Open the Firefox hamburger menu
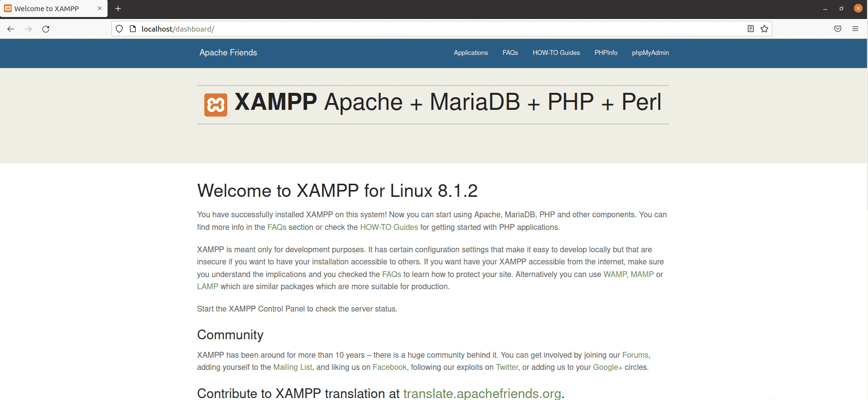The height and width of the screenshot is (400, 868). click(x=855, y=29)
